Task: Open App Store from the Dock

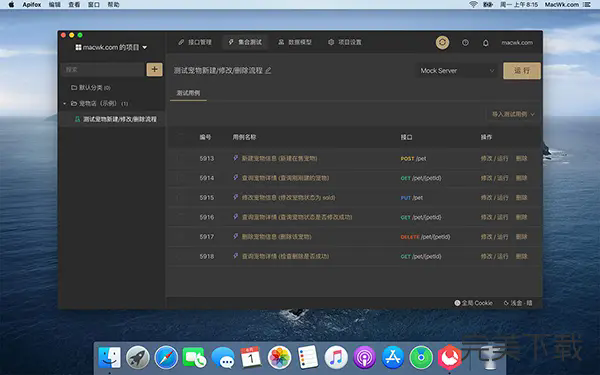Action: (x=393, y=357)
